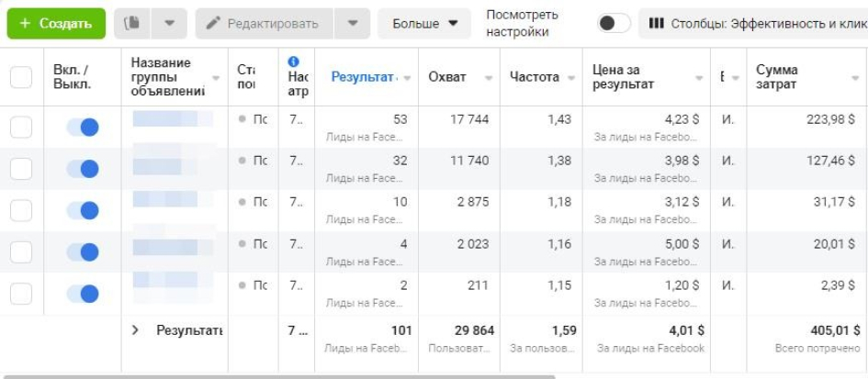Turn off the first ad set toggle
The image size is (868, 379).
pyautogui.click(x=83, y=127)
